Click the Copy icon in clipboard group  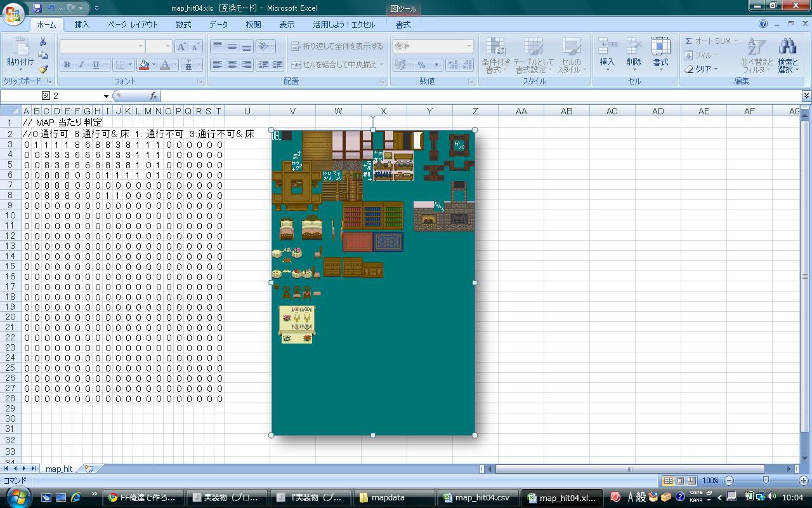coord(43,55)
